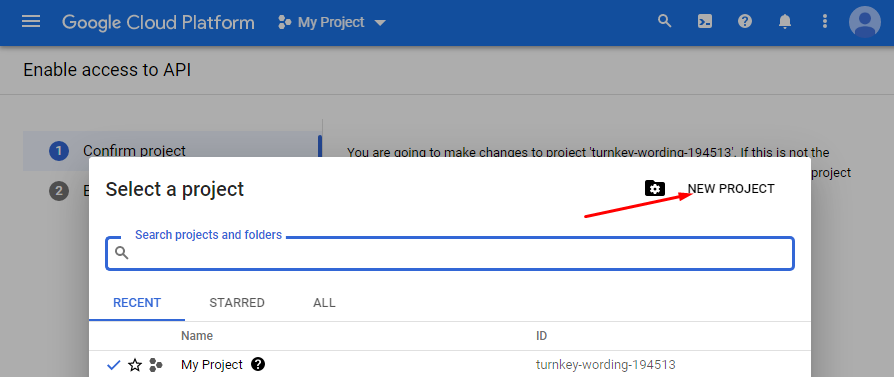This screenshot has height=377, width=894.
Task: Click the checkmark on My Project row
Action: coord(114,365)
